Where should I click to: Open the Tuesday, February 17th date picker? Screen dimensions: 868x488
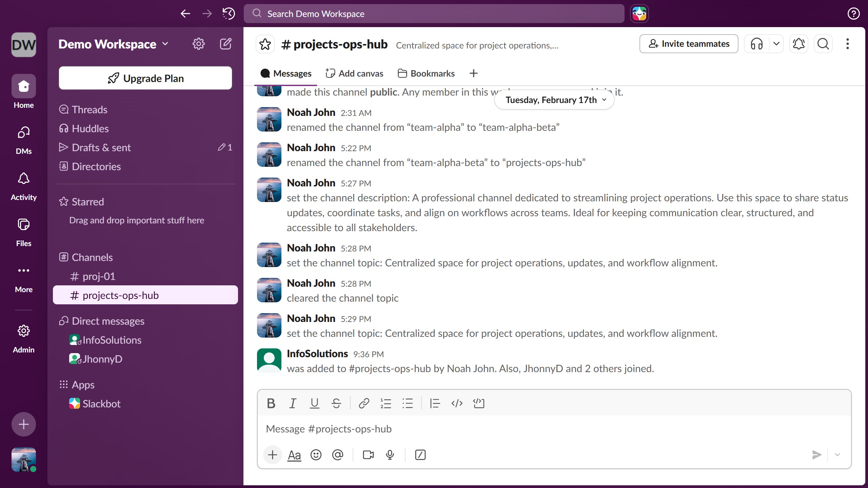pos(553,100)
